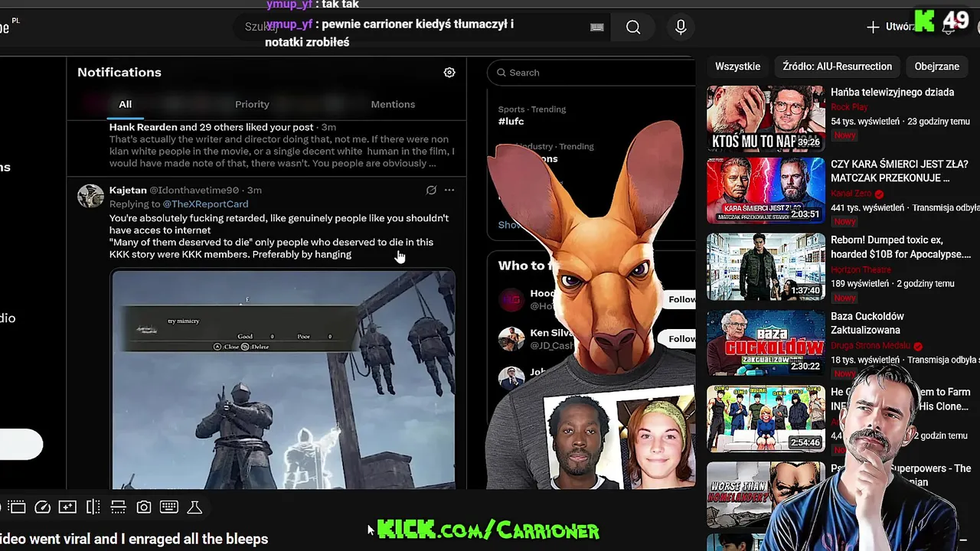Select the All notifications tab
This screenshot has width=980, height=551.
[125, 104]
